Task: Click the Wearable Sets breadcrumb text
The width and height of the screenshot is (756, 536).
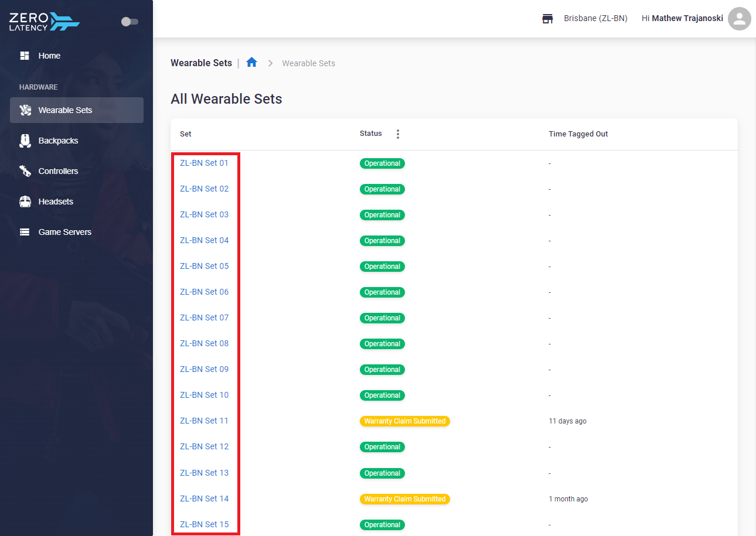Action: point(309,63)
